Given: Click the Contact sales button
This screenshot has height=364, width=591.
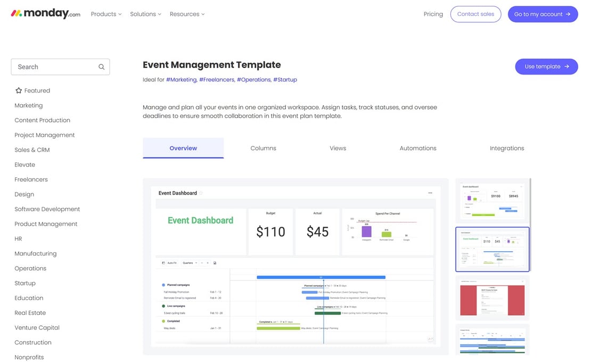Looking at the screenshot, I should (x=475, y=14).
